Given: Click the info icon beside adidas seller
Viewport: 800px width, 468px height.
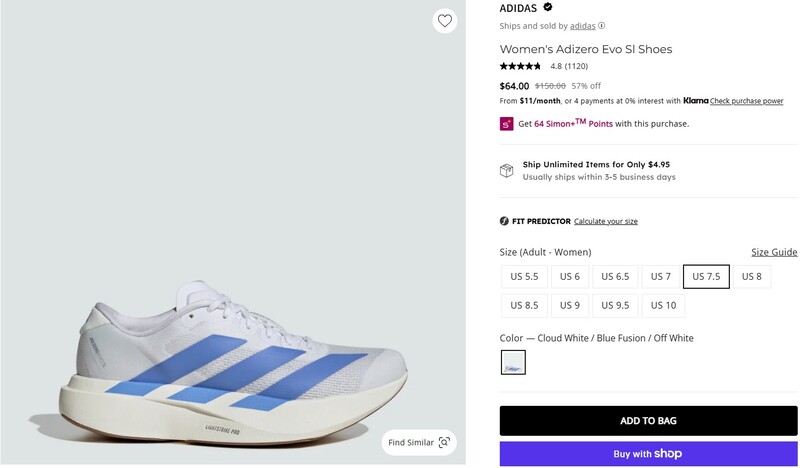Looking at the screenshot, I should coord(602,26).
